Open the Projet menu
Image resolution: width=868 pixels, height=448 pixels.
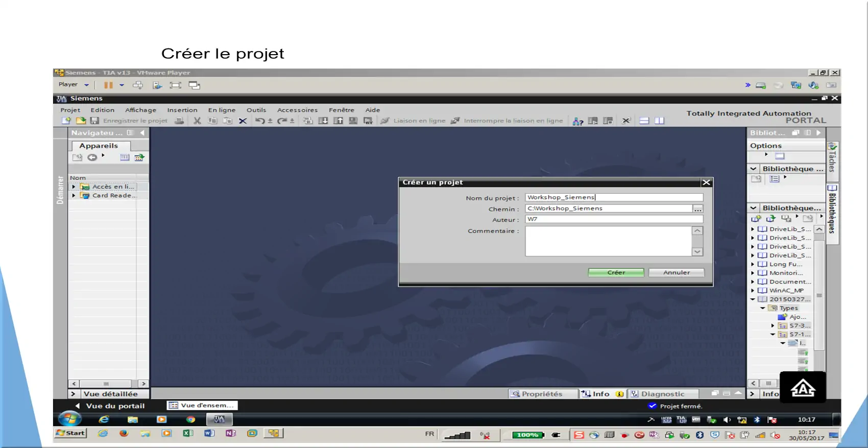[70, 110]
